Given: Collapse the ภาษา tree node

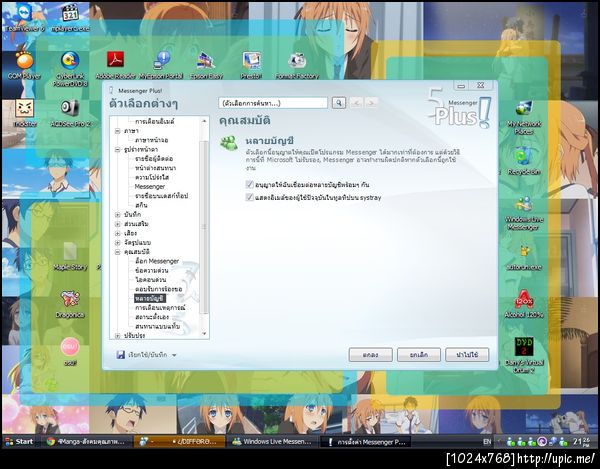Looking at the screenshot, I should 117,131.
